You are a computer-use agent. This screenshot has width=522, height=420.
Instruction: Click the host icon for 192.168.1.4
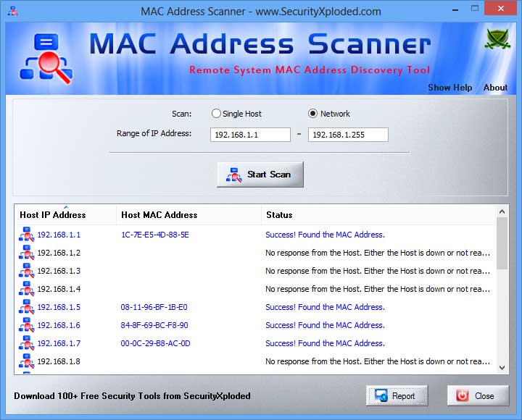pyautogui.click(x=27, y=289)
